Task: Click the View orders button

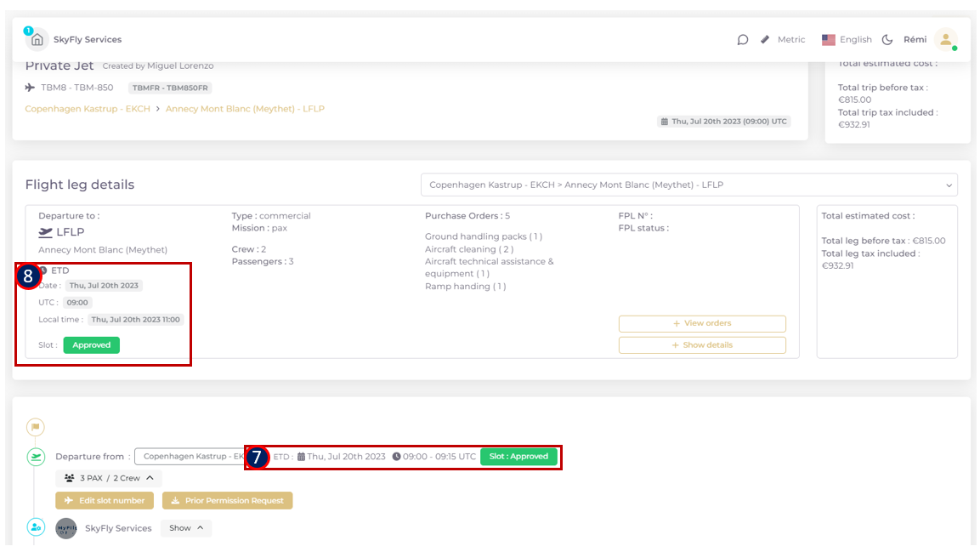Action: click(702, 324)
